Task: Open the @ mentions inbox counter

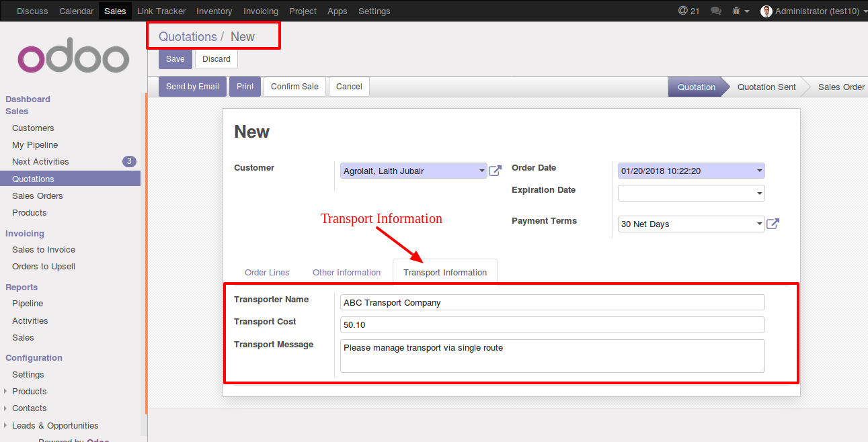Action: 688,11
